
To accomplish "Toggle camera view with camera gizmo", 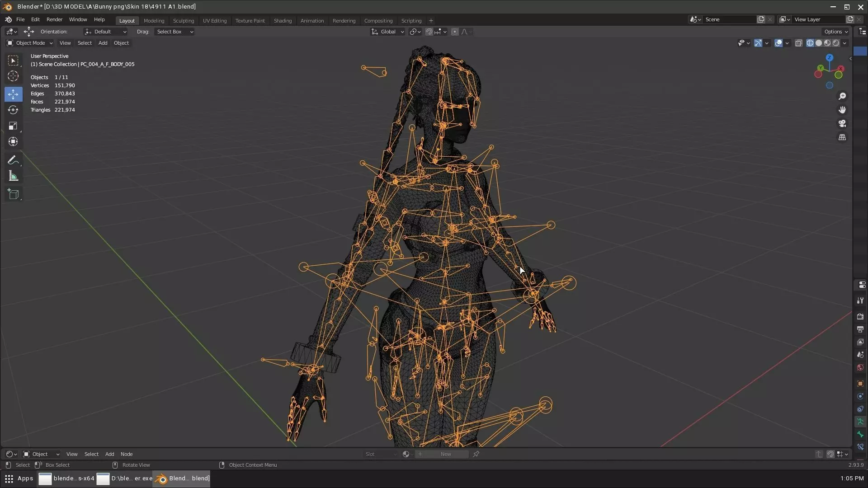I will pyautogui.click(x=842, y=123).
